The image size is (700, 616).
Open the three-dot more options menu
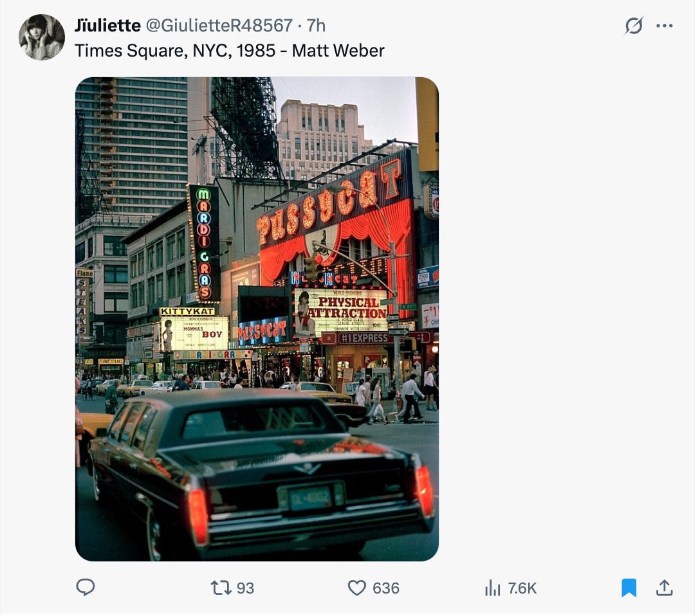pyautogui.click(x=664, y=26)
